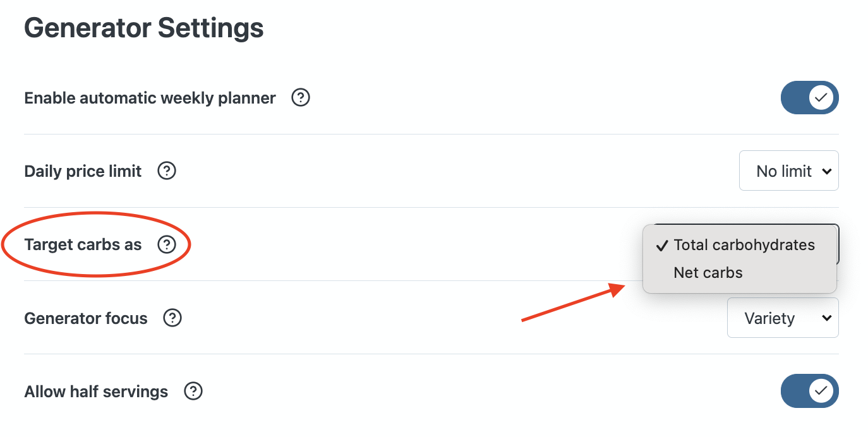Open help for automatic weekly planner
The height and width of the screenshot is (437, 868).
[301, 98]
